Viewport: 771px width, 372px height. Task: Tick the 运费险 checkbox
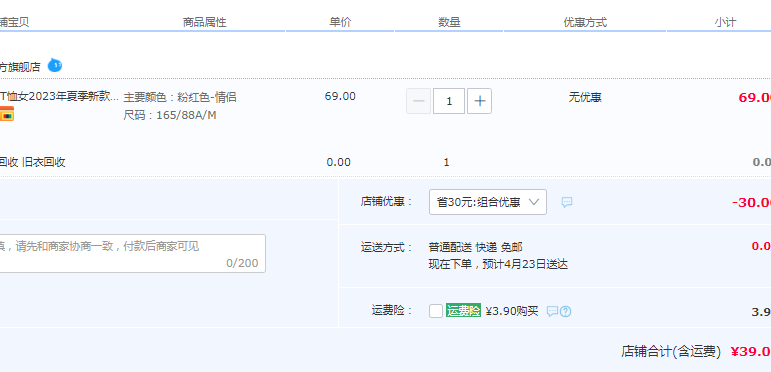tap(436, 311)
